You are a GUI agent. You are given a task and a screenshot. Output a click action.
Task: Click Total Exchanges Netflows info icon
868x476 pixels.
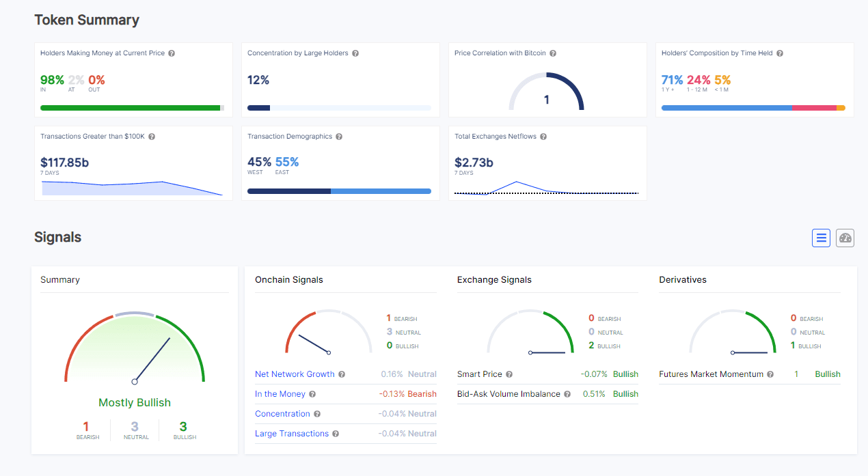tap(543, 137)
